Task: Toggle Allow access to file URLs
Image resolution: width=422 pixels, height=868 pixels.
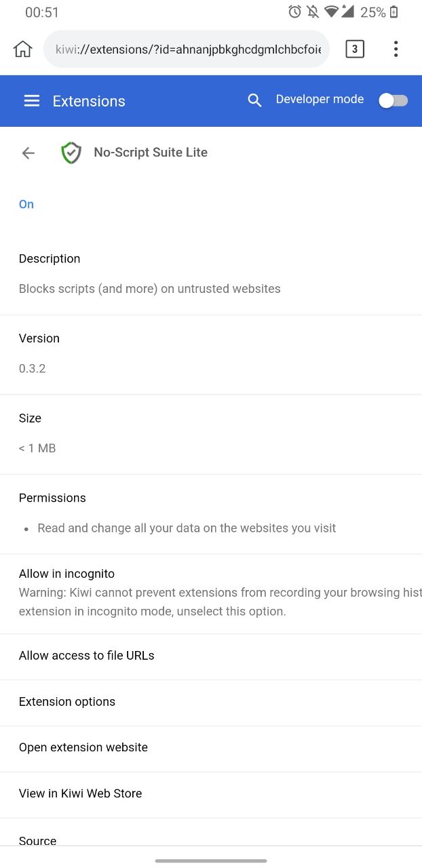Action: coord(211,656)
